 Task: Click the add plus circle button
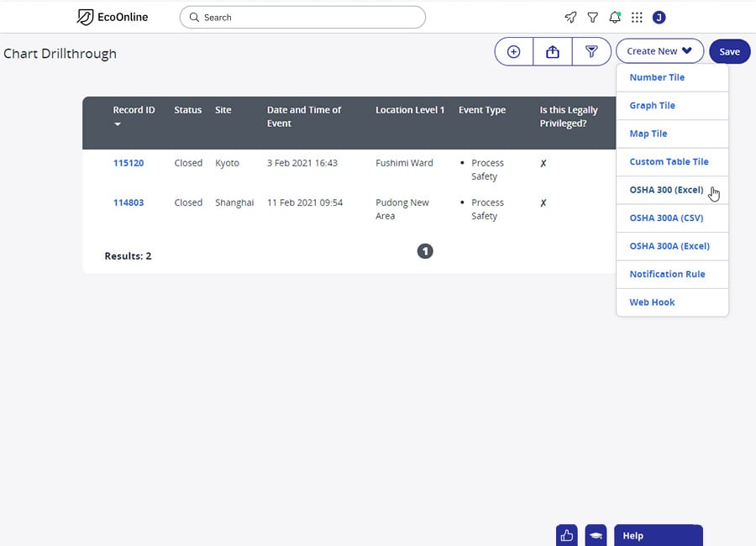514,52
